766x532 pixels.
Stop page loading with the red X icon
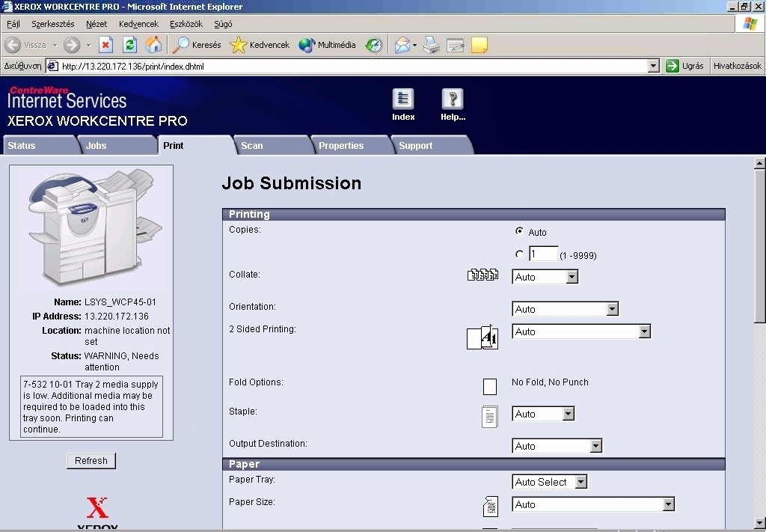pyautogui.click(x=105, y=45)
